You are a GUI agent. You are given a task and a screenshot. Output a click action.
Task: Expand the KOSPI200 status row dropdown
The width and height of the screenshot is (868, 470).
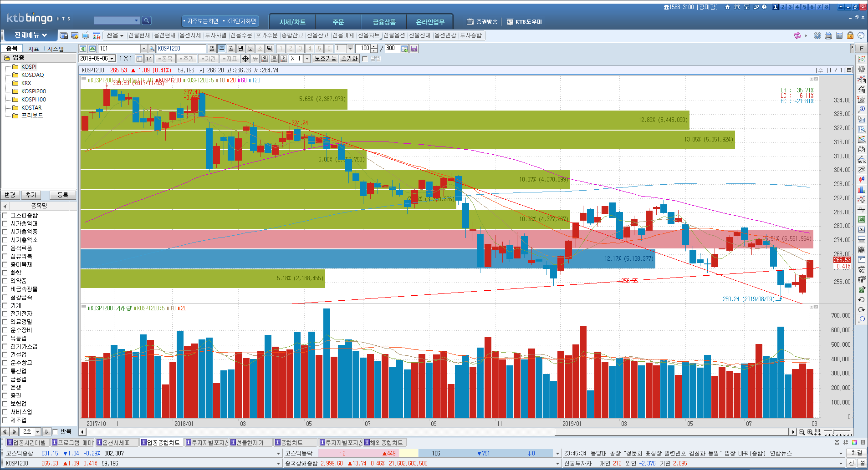pyautogui.click(x=279, y=463)
